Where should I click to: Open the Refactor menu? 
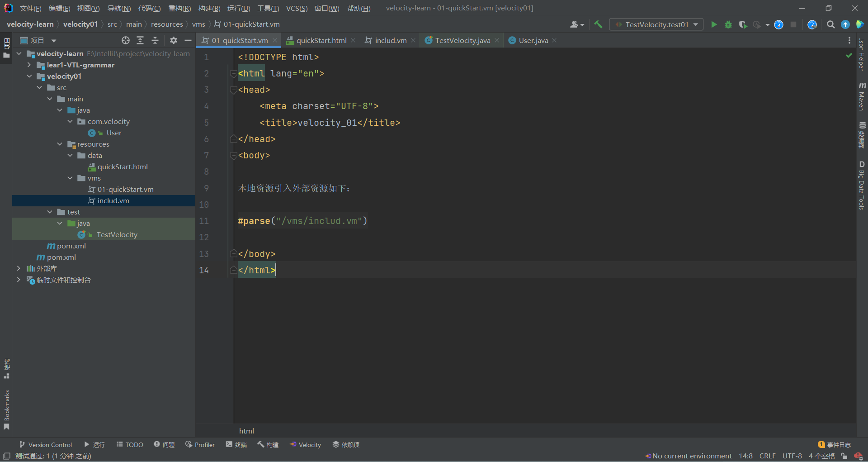[x=179, y=8]
